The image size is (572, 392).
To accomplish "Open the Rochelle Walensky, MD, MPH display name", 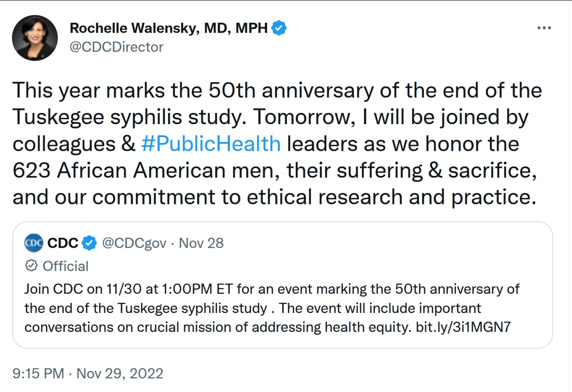I will [x=169, y=28].
